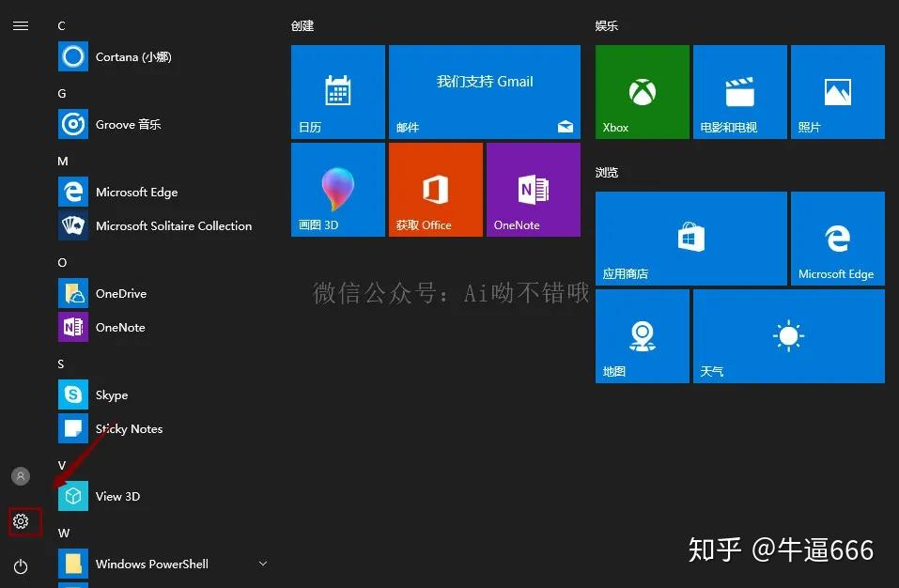Open the 邮件 tile showing Gmail support

point(484,91)
